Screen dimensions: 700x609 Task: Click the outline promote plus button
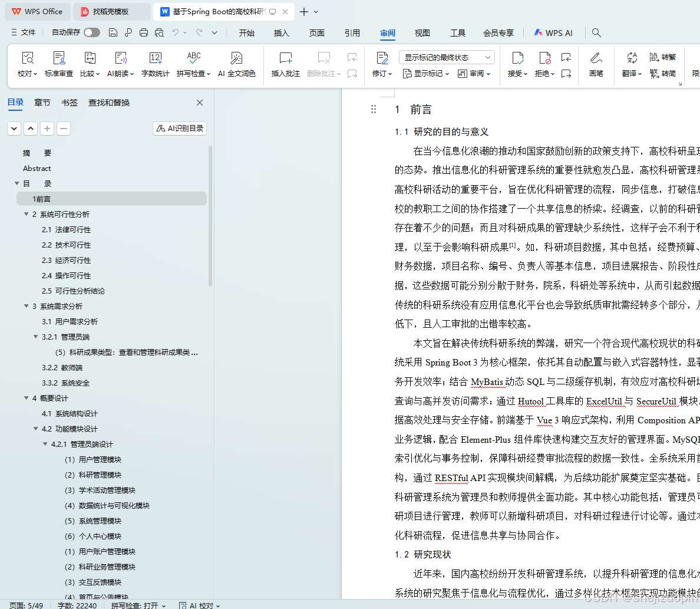pyautogui.click(x=47, y=129)
